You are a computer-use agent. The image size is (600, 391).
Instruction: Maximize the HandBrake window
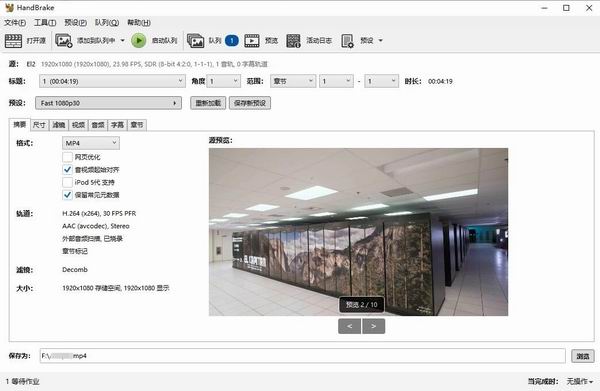566,8
